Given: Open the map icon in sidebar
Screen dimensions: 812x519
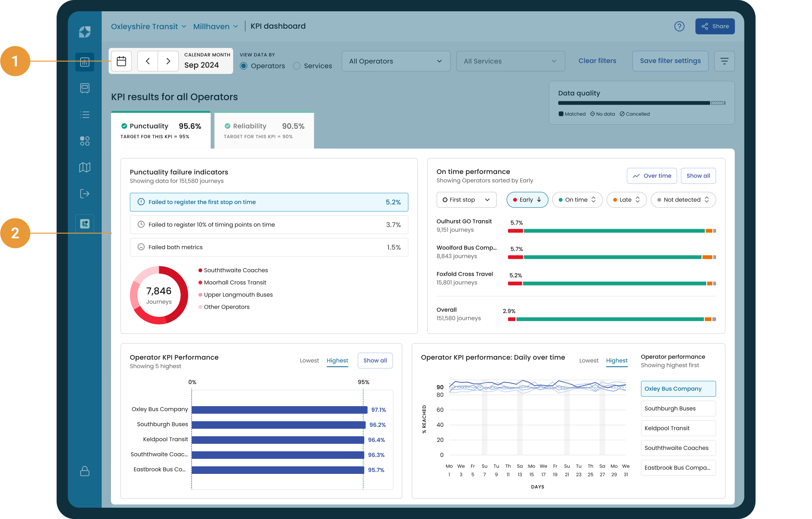Looking at the screenshot, I should click(x=85, y=167).
